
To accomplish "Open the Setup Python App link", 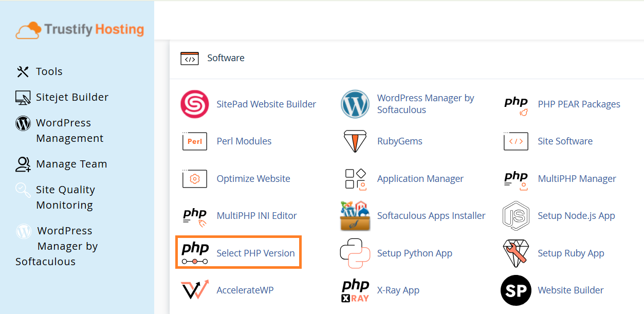I will click(x=415, y=253).
